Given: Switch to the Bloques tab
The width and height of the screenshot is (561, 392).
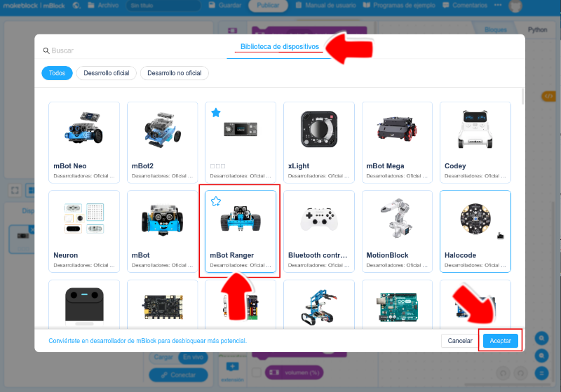Looking at the screenshot, I should (496, 29).
